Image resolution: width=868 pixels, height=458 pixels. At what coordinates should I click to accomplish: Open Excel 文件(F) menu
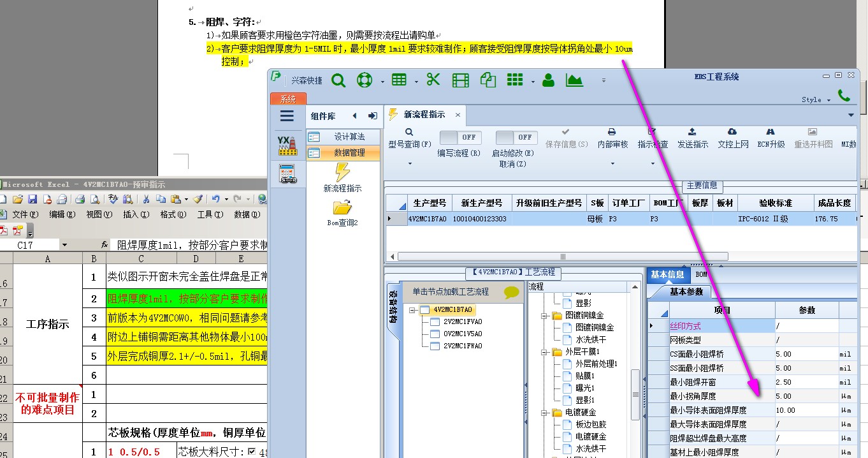pos(25,214)
